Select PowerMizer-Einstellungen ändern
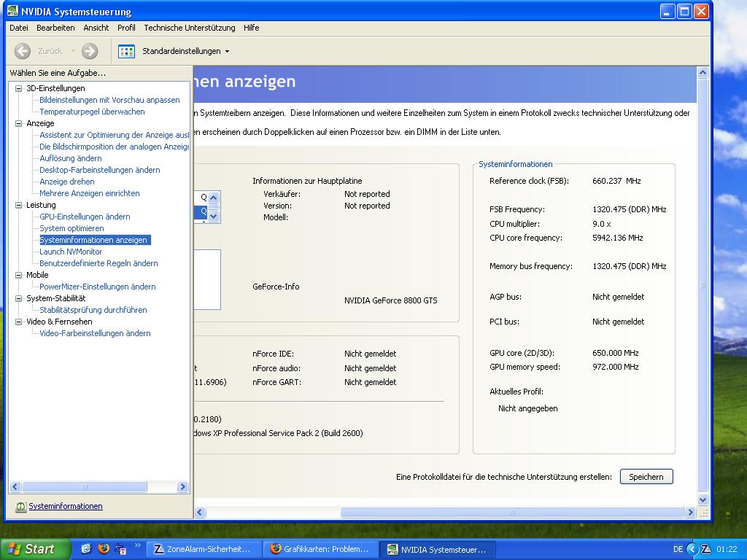 click(98, 287)
